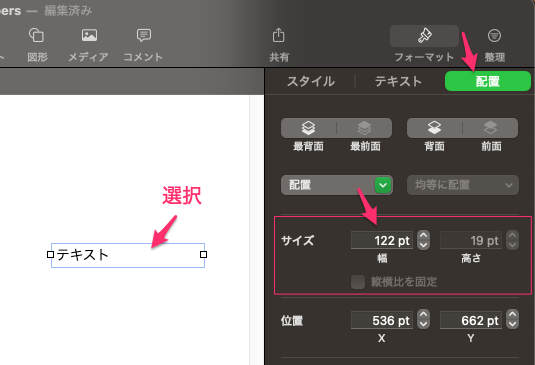Click the 編集済み title status text
535x365 pixels.
(68, 11)
